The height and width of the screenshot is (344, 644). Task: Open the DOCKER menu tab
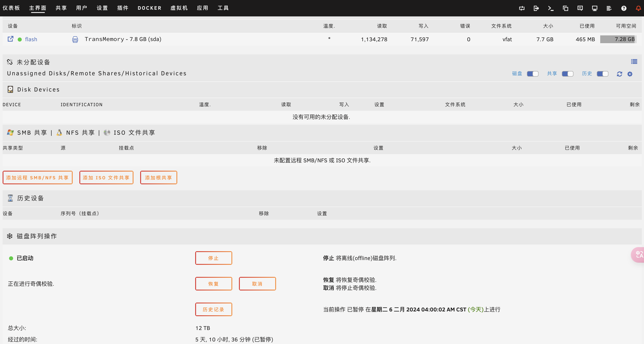149,8
